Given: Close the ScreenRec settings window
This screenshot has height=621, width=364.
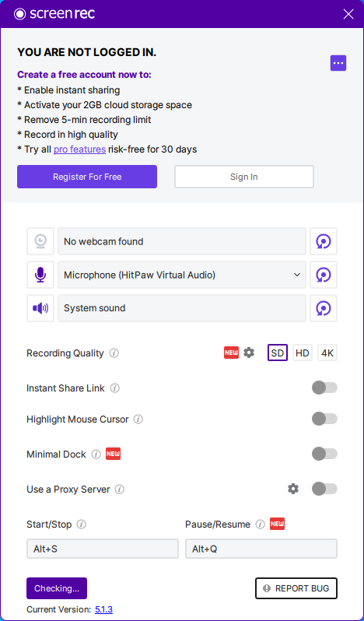Looking at the screenshot, I should [x=348, y=14].
